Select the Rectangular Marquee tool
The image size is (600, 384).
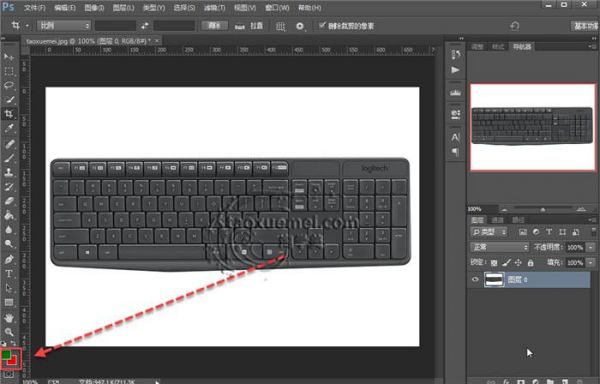9,71
